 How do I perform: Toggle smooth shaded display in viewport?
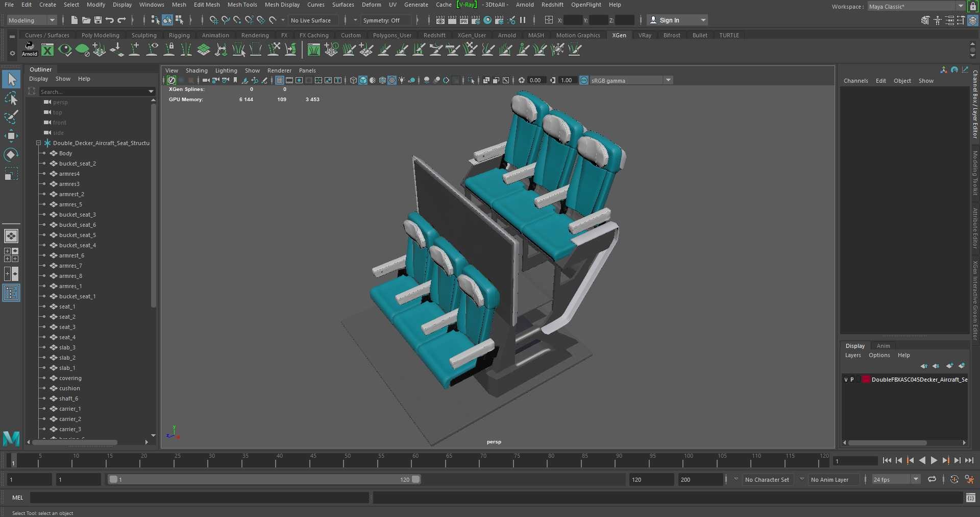point(363,80)
